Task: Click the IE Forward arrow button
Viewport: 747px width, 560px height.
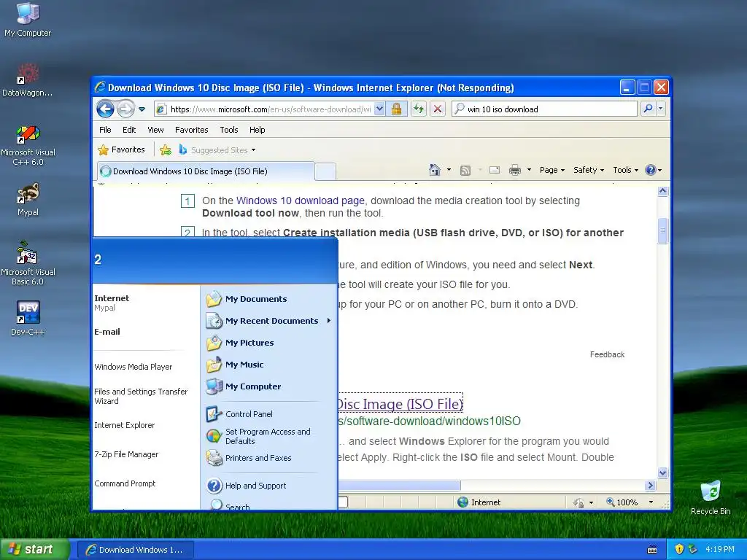Action: 125,109
